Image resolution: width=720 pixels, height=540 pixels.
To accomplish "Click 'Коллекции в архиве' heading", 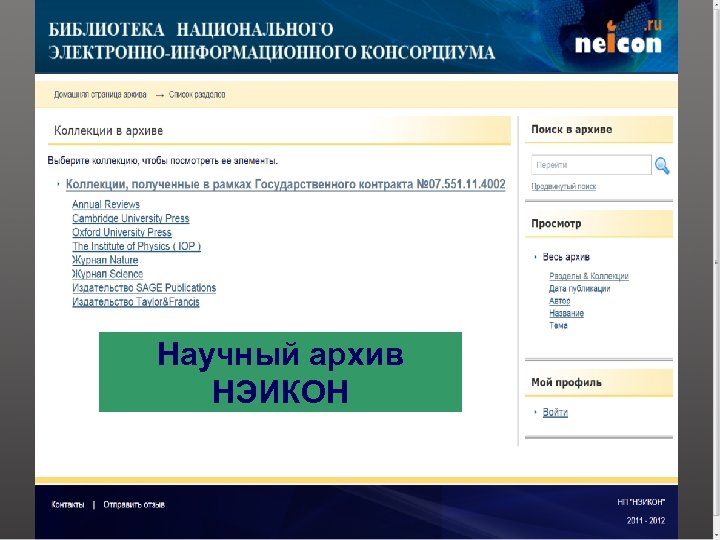I will pos(108,131).
